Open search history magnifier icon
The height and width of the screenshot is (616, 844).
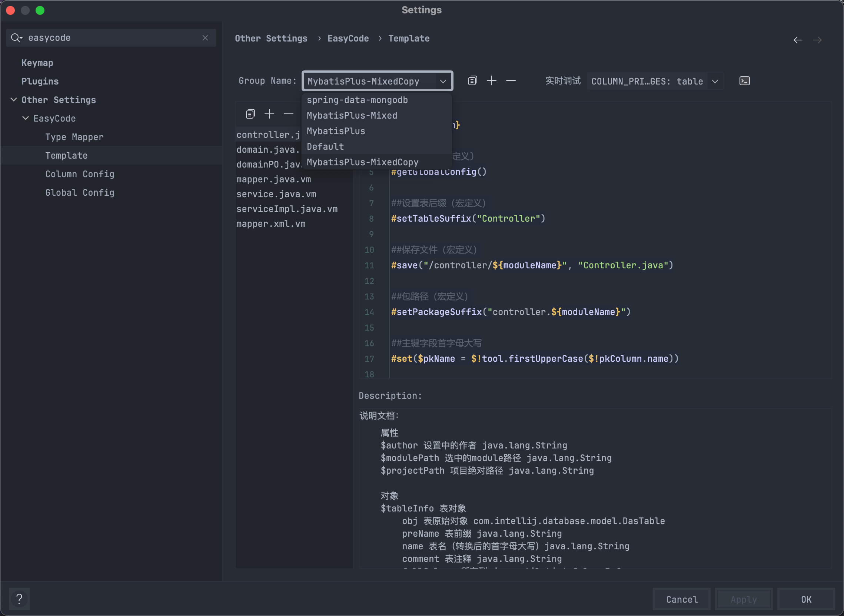tap(16, 38)
